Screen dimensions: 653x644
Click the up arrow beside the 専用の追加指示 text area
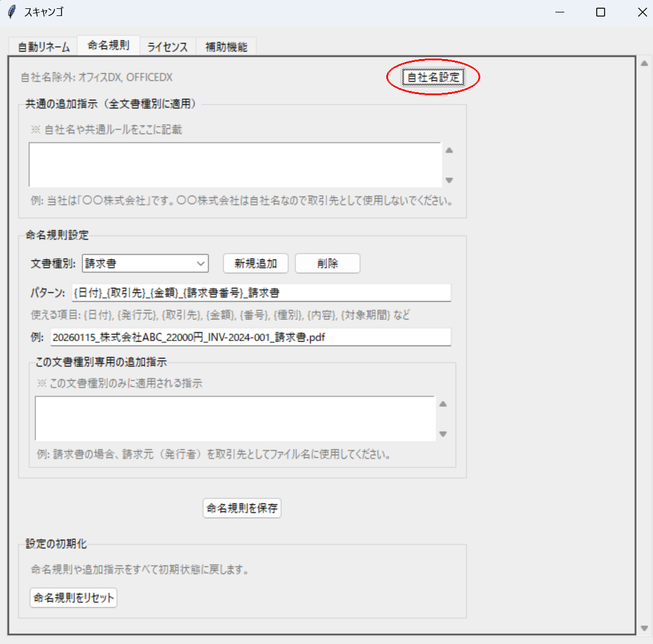pyautogui.click(x=442, y=404)
